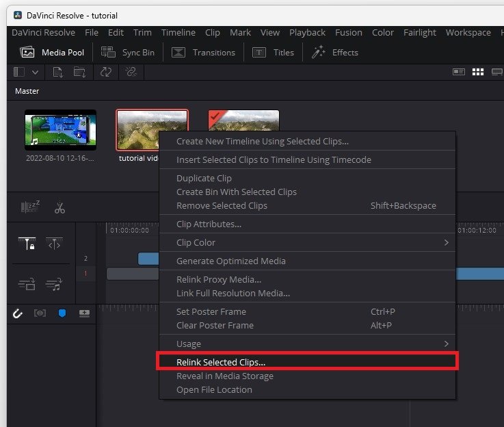Select the 2022-08-10 clip thumbnail
This screenshot has width=504, height=427.
[60, 130]
